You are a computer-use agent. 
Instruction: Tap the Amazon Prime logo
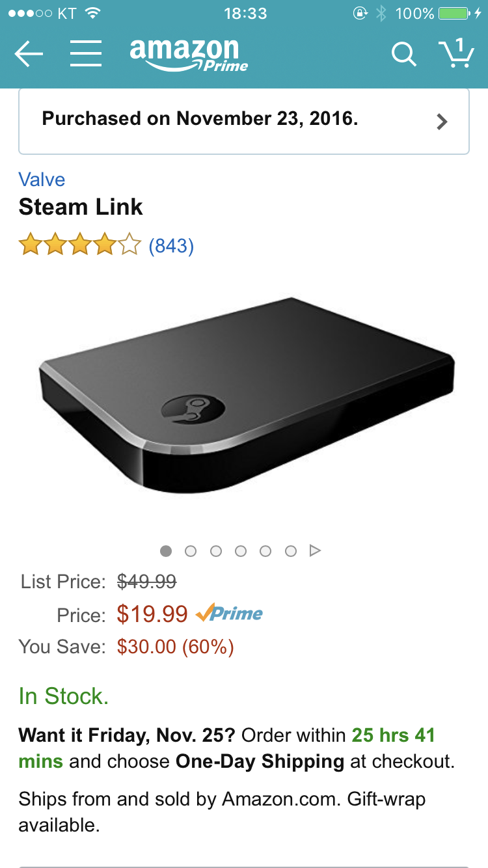189,55
